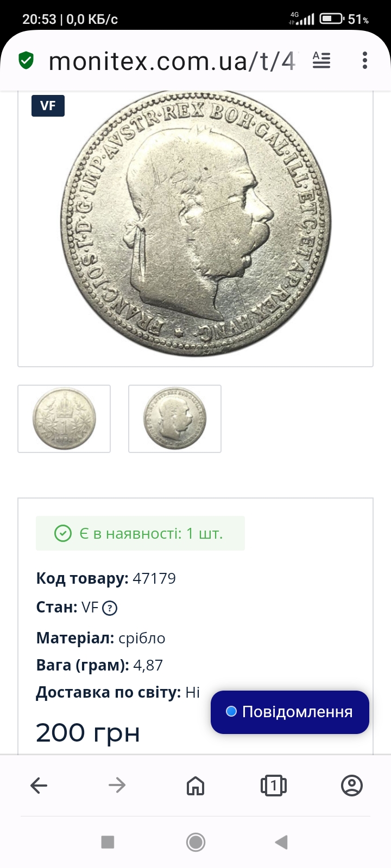Tap Android home circle button
Image resolution: width=391 pixels, height=868 pixels.
click(x=195, y=842)
